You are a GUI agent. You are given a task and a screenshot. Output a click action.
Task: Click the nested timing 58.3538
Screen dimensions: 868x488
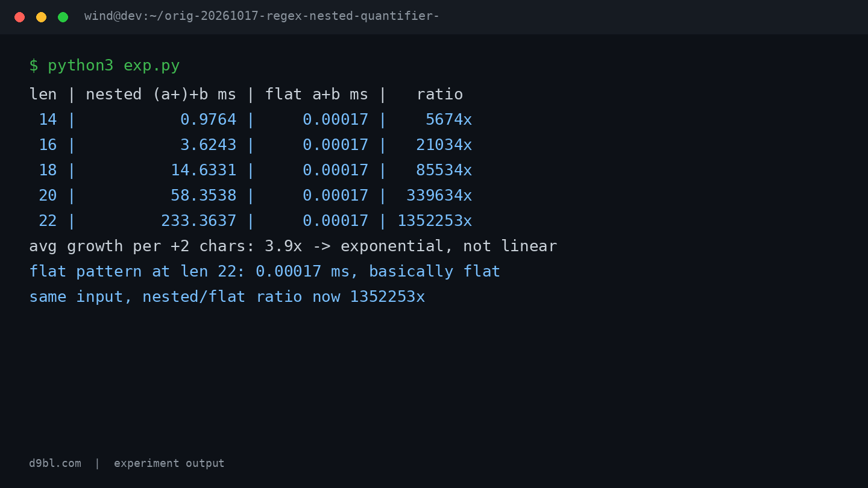click(204, 195)
